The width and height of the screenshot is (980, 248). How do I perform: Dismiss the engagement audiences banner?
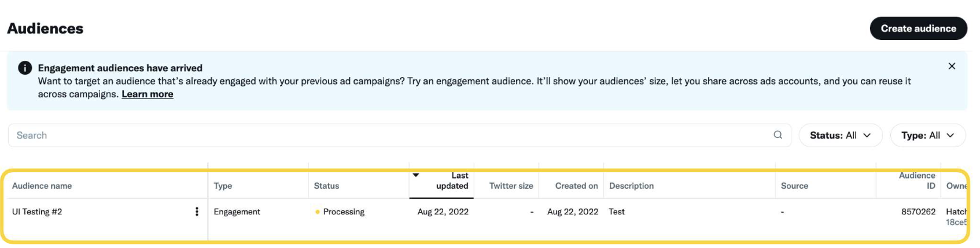[952, 66]
